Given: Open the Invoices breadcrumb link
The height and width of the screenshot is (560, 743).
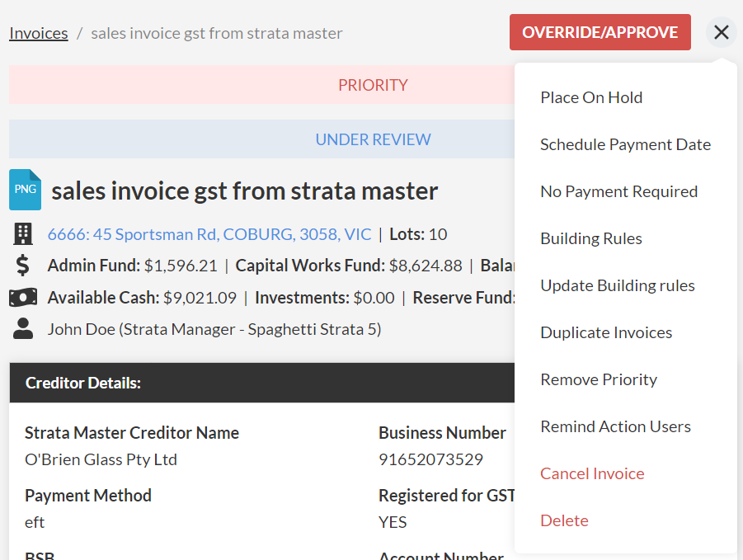Looking at the screenshot, I should [39, 33].
